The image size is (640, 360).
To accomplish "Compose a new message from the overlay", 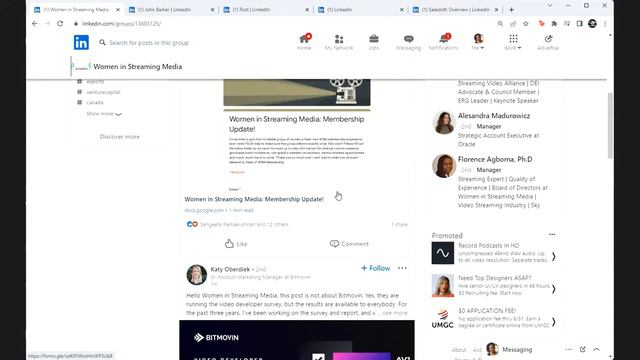I will click(x=582, y=349).
